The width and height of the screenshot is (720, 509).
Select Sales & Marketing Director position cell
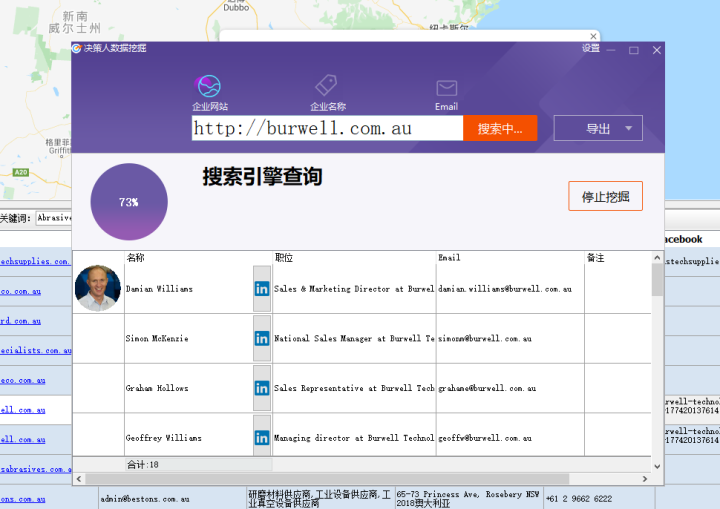click(354, 289)
